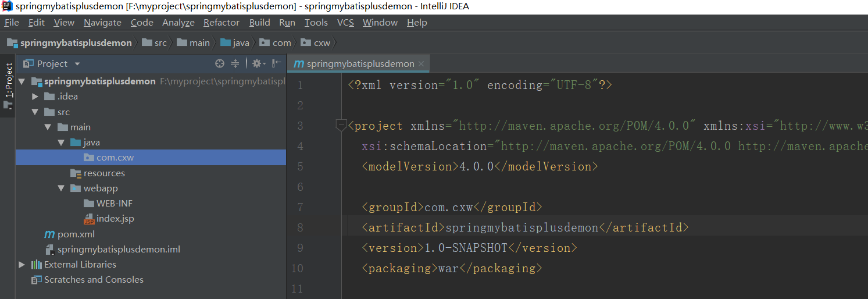Open the Tools menu
The width and height of the screenshot is (868, 299).
point(316,22)
